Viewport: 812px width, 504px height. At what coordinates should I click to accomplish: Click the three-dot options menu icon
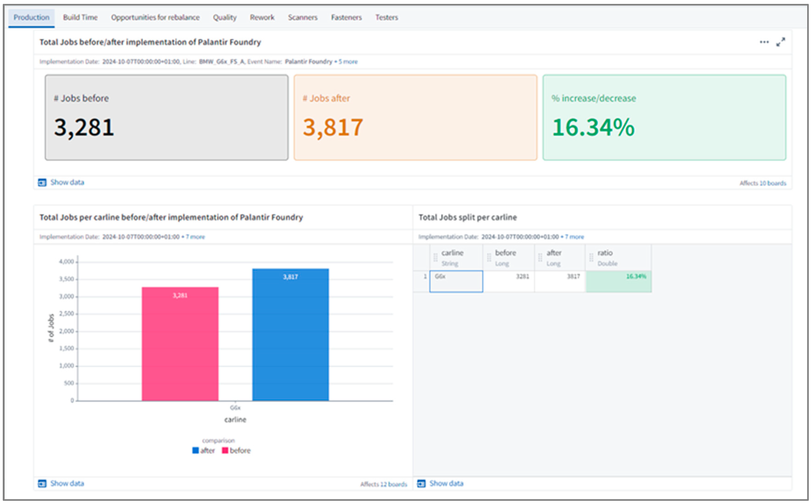coord(764,42)
